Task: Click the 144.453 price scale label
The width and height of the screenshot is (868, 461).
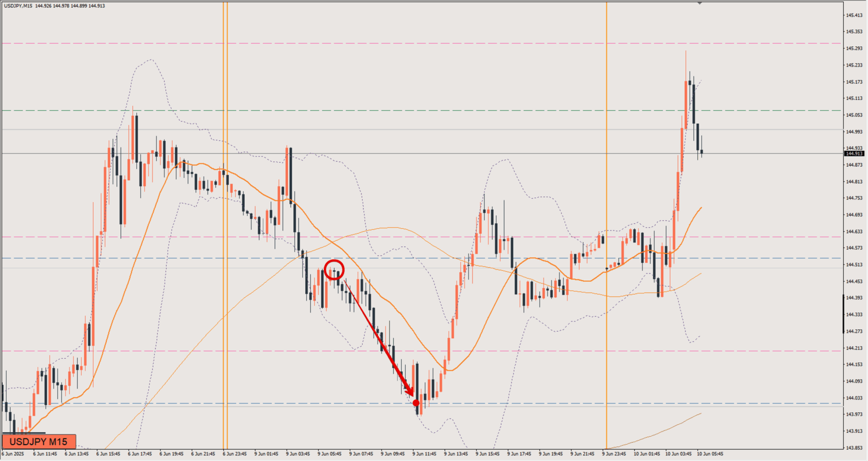Action: [x=854, y=281]
